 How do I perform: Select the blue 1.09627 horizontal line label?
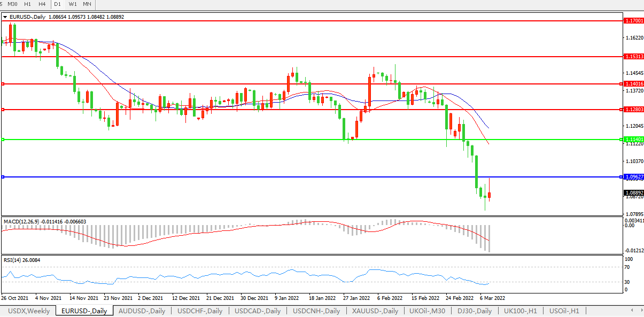pyautogui.click(x=633, y=177)
